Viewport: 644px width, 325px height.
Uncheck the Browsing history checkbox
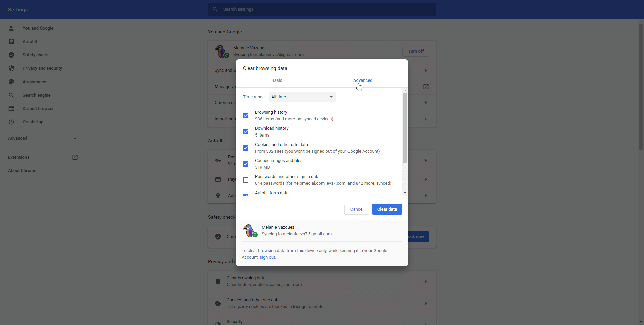coord(246,116)
